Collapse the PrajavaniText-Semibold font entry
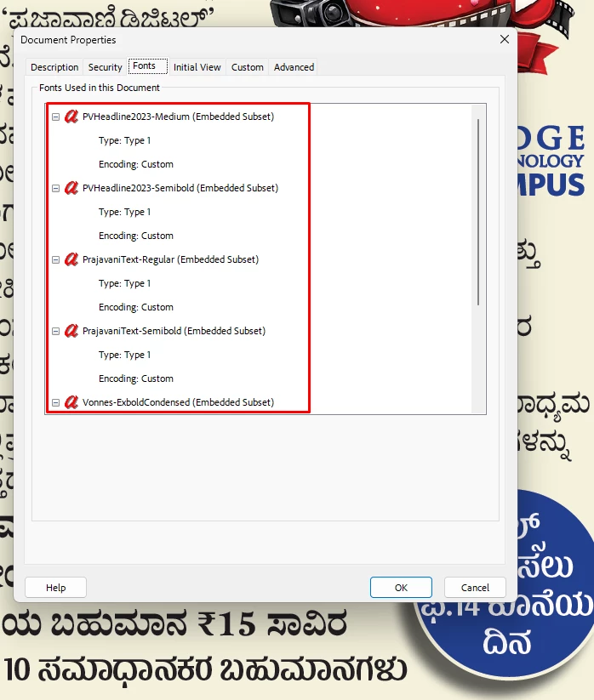 click(56, 331)
